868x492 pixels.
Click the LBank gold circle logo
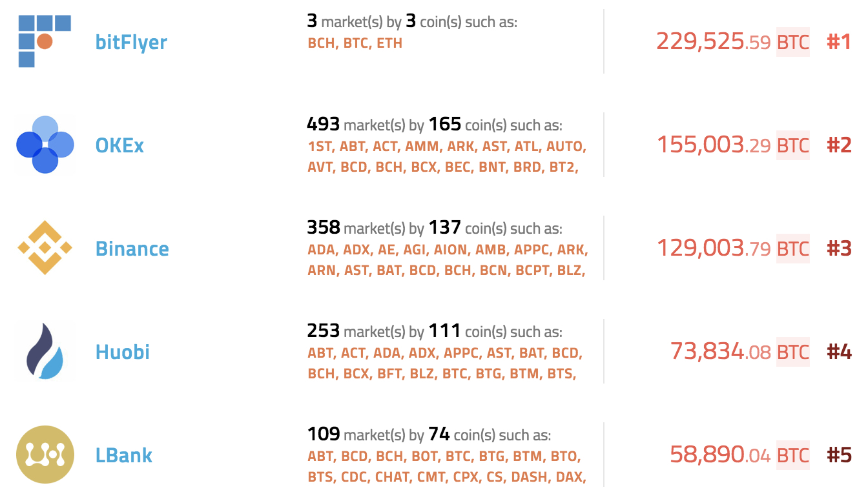click(x=45, y=455)
